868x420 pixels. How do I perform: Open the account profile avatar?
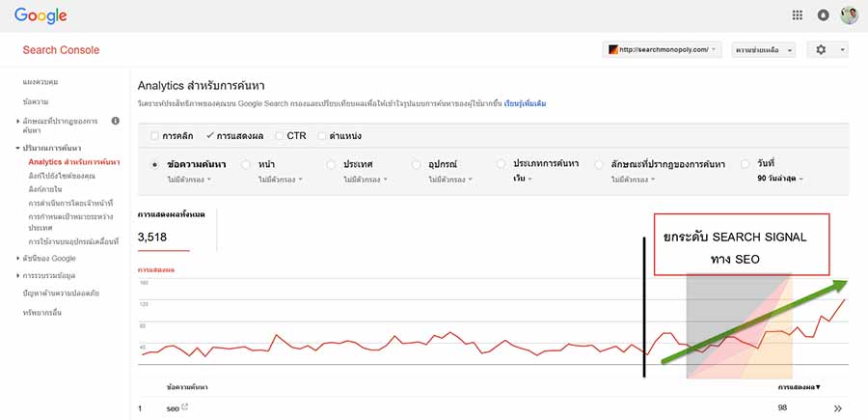click(x=849, y=15)
